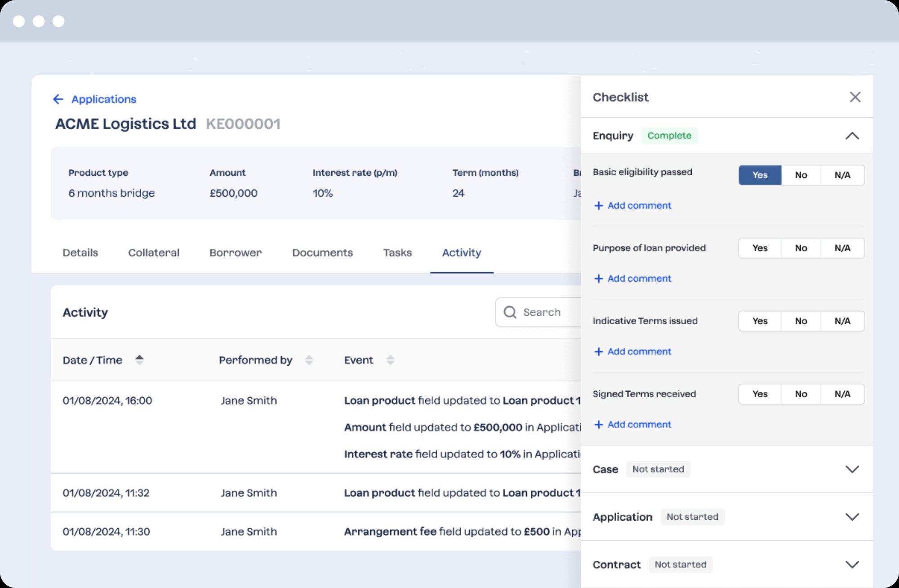Switch to the Tasks tab
The width and height of the screenshot is (899, 588).
point(397,252)
